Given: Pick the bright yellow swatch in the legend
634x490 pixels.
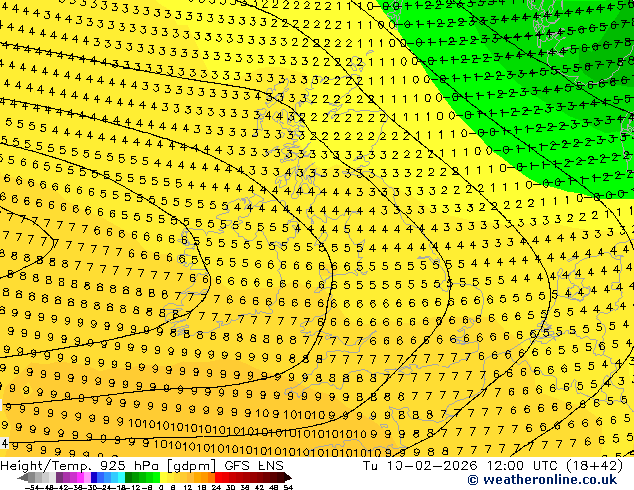Looking at the screenshot, I should tap(163, 478).
